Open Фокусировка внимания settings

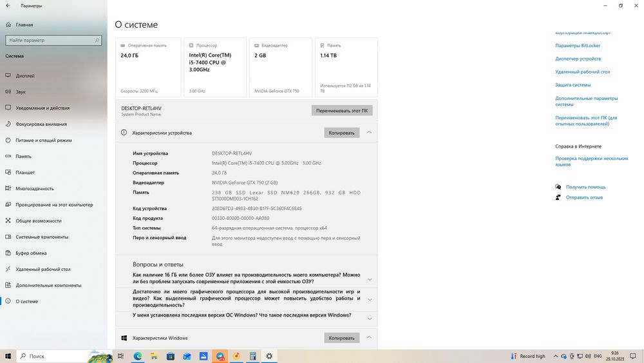[x=53, y=124]
